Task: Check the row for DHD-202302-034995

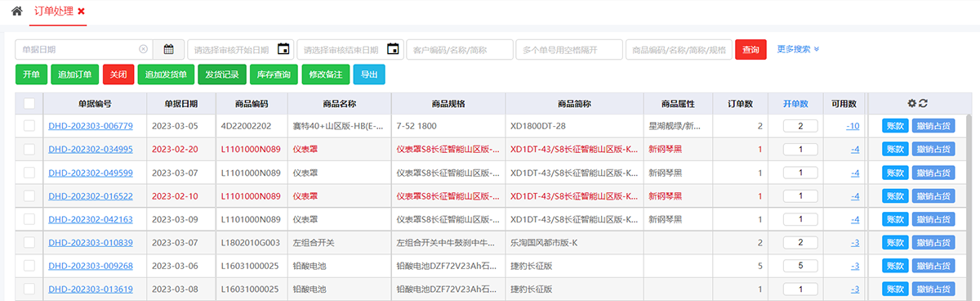Action: 29,150
